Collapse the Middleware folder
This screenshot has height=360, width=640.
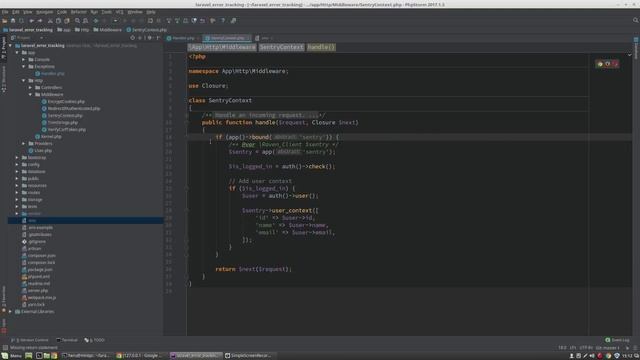pyautogui.click(x=30, y=94)
